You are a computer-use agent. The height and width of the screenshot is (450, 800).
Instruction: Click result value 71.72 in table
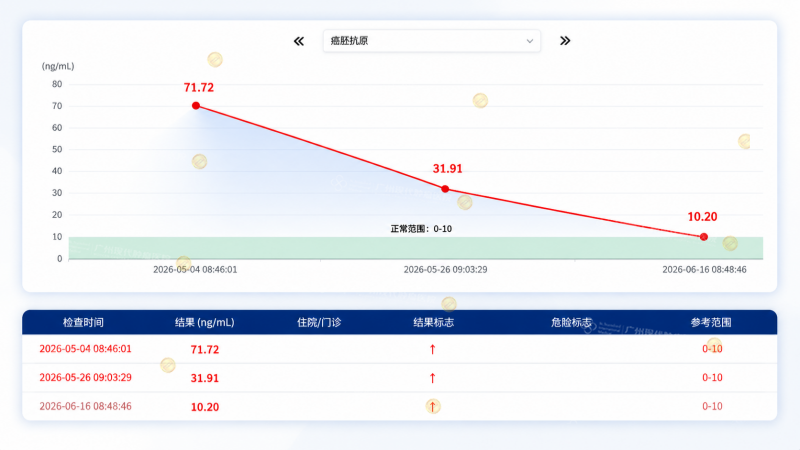pyautogui.click(x=205, y=349)
